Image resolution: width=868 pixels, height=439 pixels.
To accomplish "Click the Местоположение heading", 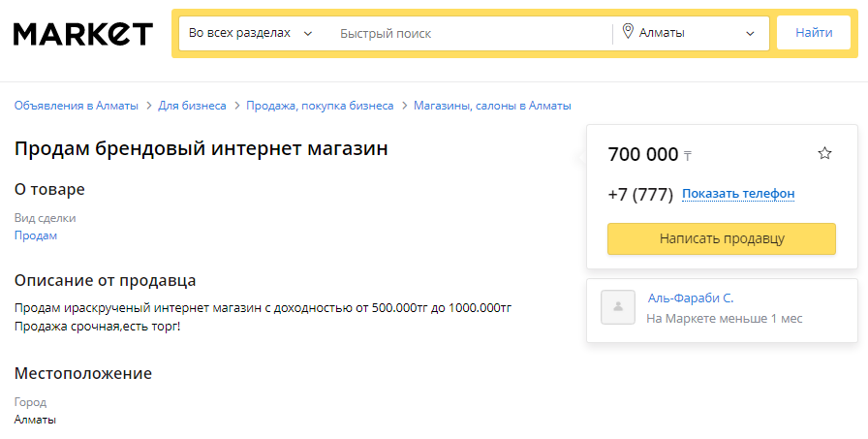I will (83, 373).
